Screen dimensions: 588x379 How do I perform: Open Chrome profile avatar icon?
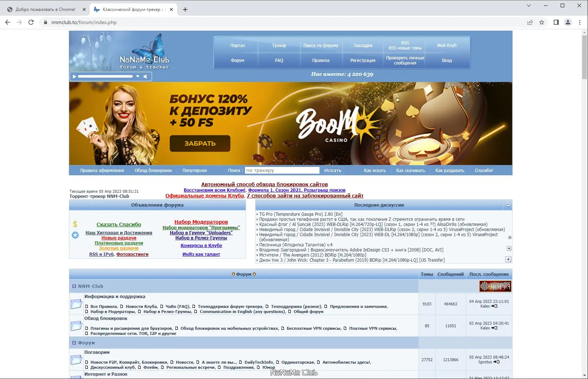(568, 22)
